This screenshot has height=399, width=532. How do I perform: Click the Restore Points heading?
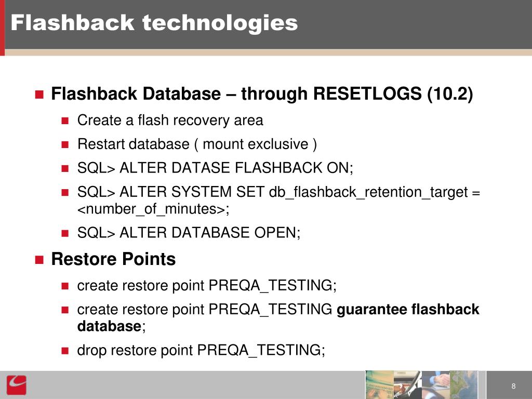coord(113,259)
